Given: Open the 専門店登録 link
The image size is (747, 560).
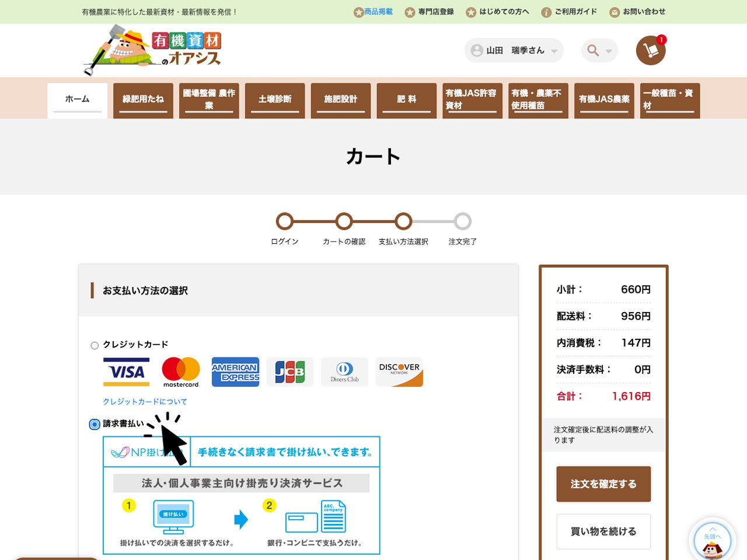Looking at the screenshot, I should (x=436, y=12).
